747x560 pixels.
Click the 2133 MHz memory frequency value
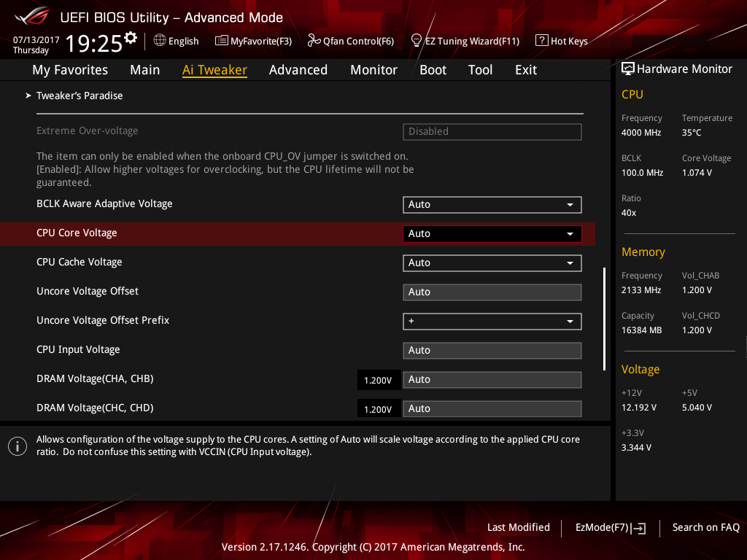click(x=641, y=290)
